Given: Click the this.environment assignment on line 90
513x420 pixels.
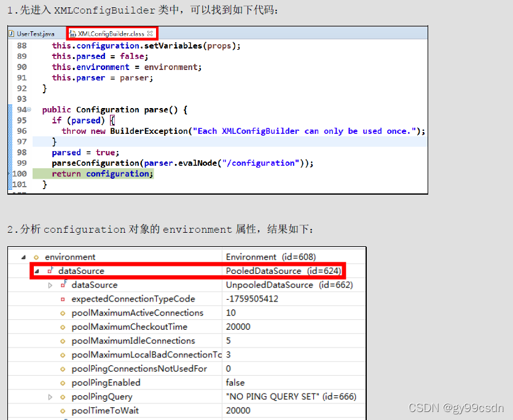Looking at the screenshot, I should [x=127, y=67].
